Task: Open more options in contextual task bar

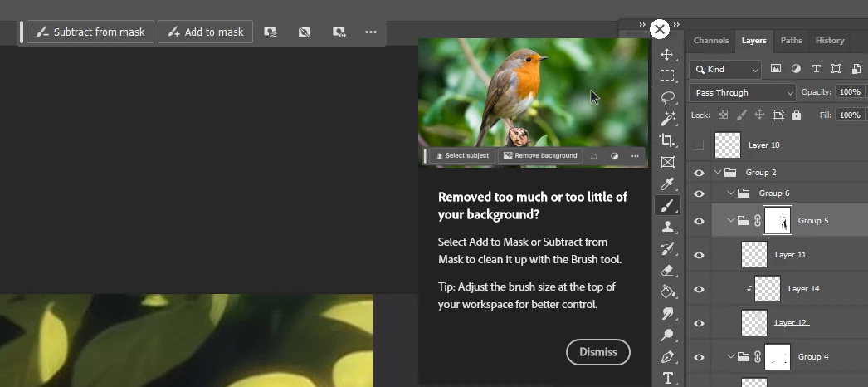Action: pyautogui.click(x=371, y=32)
